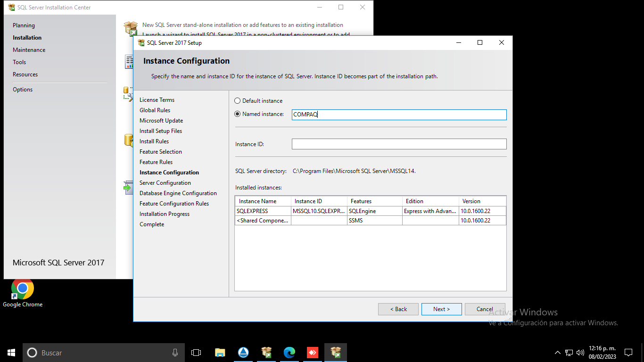Screen dimensions: 644x362
Task: Click the Installation Progress step
Action: click(165, 214)
